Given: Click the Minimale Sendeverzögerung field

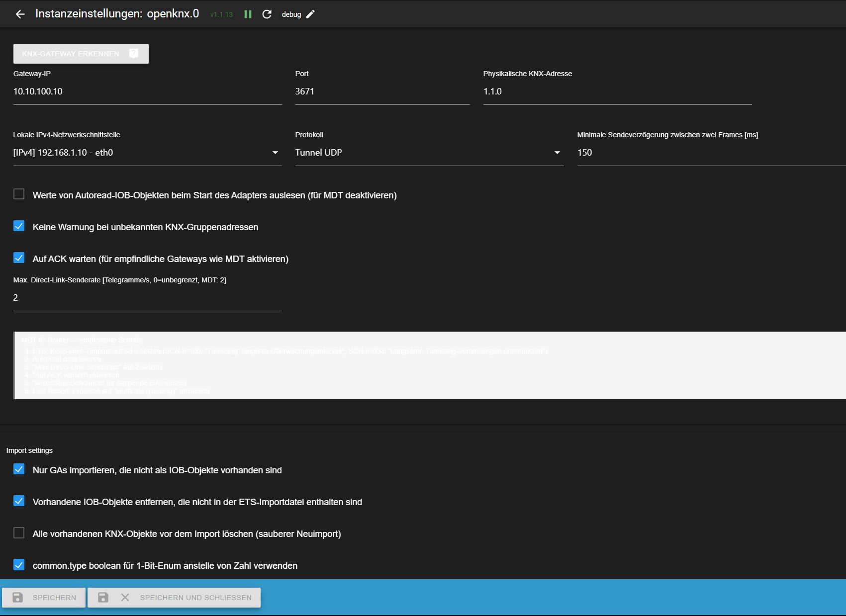Looking at the screenshot, I should point(711,153).
